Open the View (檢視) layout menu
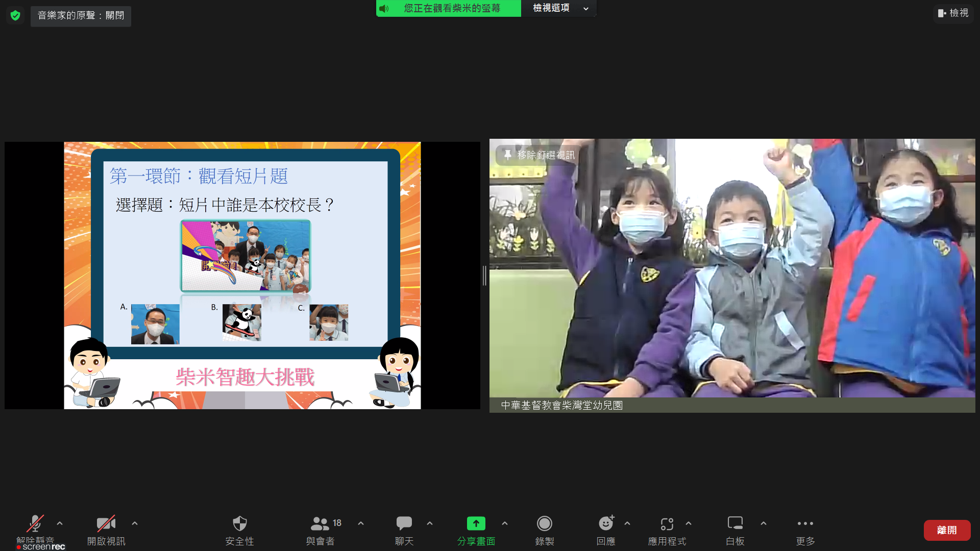This screenshot has height=551, width=980. point(953,13)
